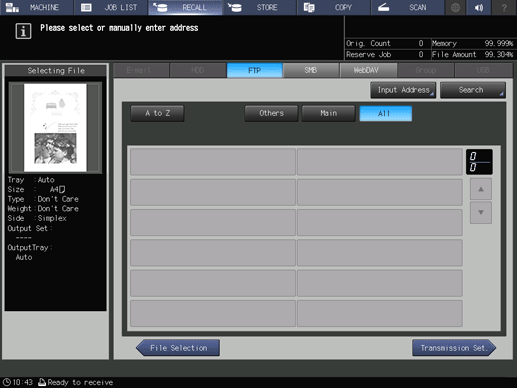The height and width of the screenshot is (388, 517).
Task: Open the Search popup button
Action: [x=473, y=90]
